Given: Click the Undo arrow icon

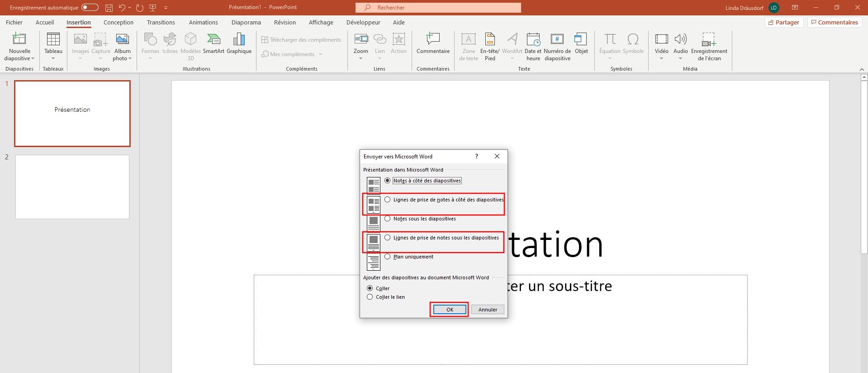Looking at the screenshot, I should tap(122, 8).
